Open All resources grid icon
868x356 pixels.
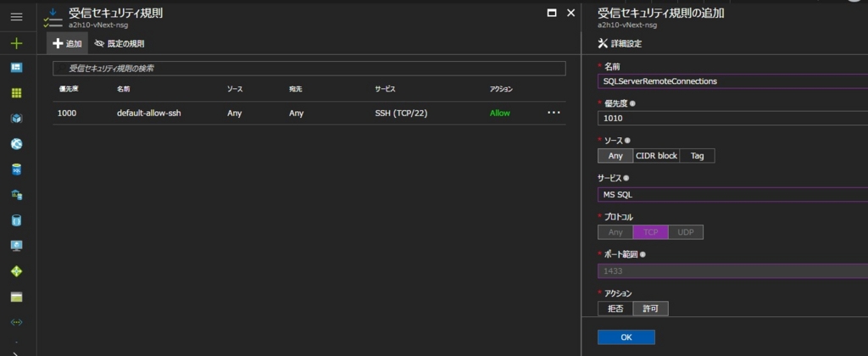coord(17,93)
